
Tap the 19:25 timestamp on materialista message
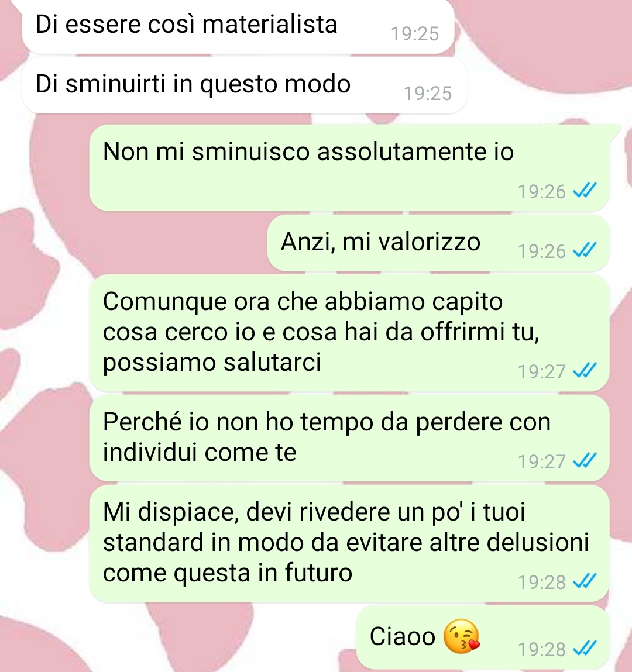tap(415, 33)
